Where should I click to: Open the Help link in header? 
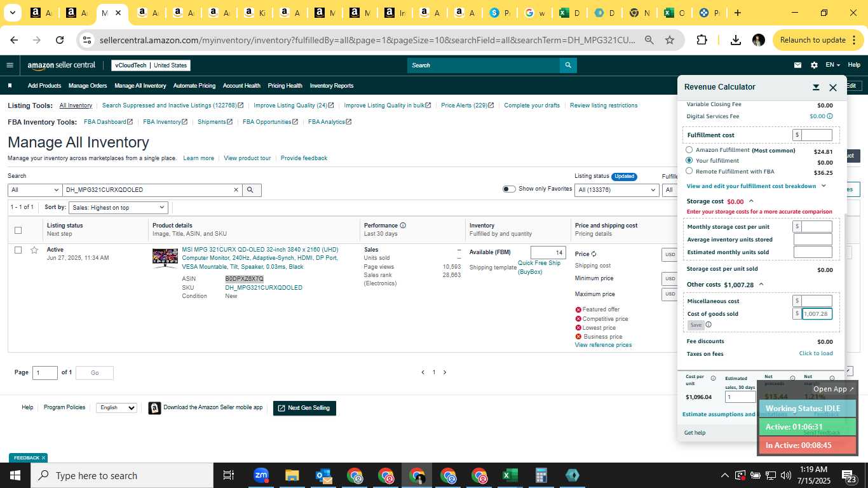coord(854,65)
